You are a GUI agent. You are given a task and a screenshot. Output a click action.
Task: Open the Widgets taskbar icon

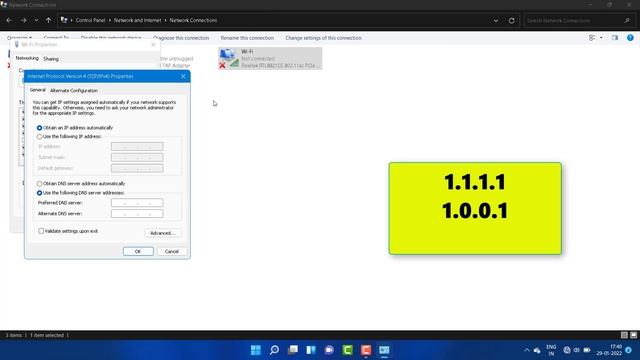(x=311, y=350)
